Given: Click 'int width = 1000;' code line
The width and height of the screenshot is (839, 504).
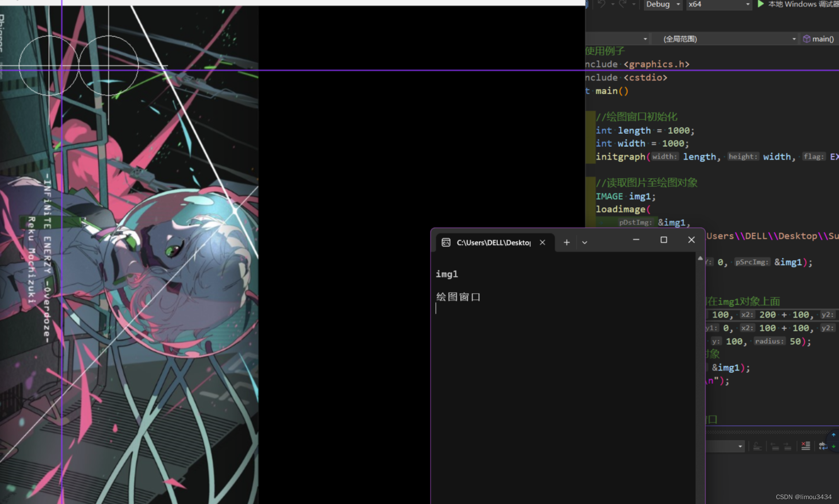Looking at the screenshot, I should (642, 143).
